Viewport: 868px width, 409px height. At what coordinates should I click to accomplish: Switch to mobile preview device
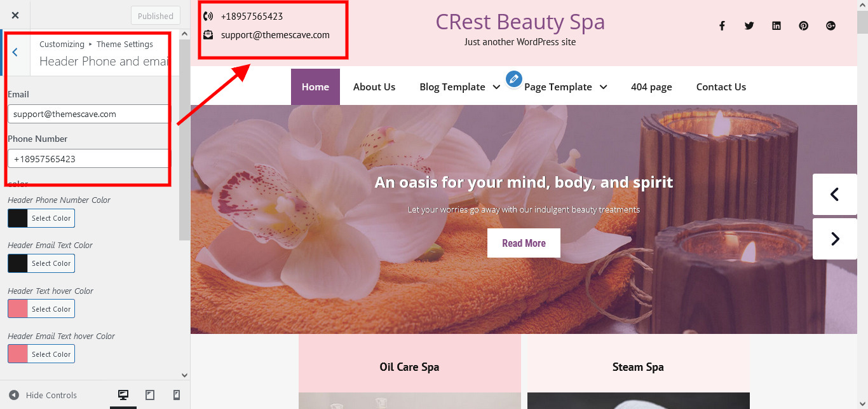[177, 395]
